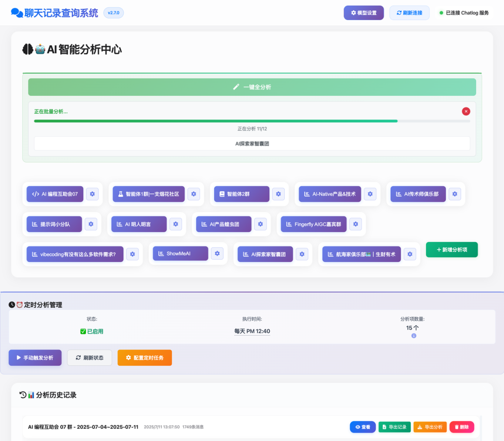Open settings gear for AI 编程互助会07

pyautogui.click(x=92, y=194)
